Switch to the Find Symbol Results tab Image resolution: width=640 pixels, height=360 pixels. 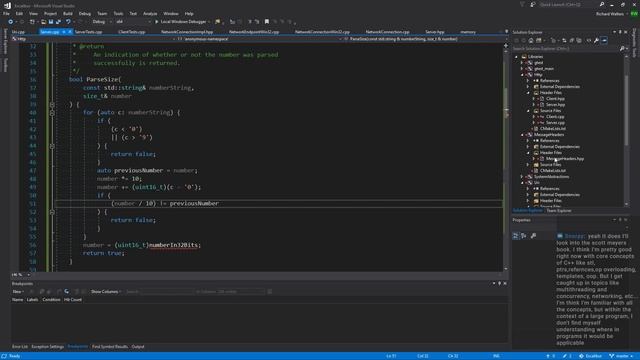(110, 347)
